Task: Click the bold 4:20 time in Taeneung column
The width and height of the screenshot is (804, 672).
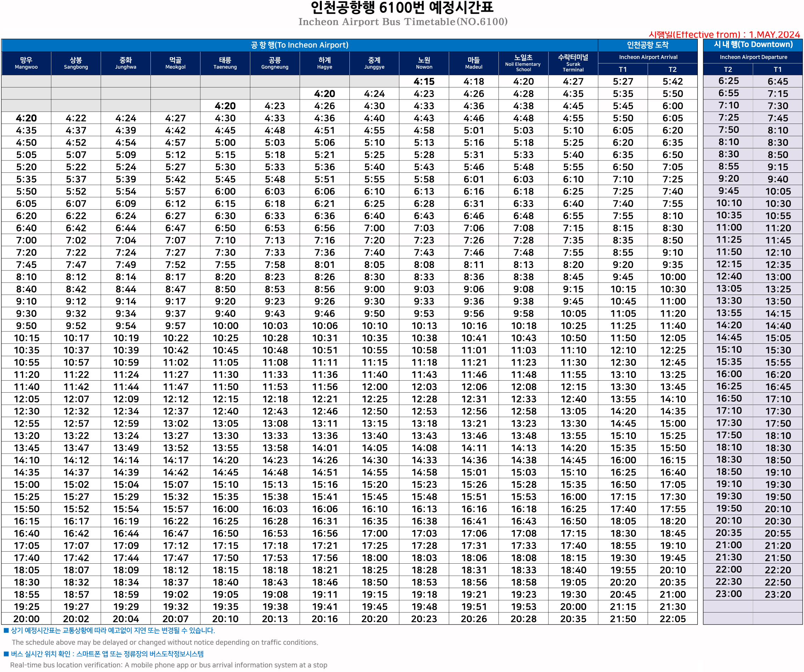Action: pos(225,106)
